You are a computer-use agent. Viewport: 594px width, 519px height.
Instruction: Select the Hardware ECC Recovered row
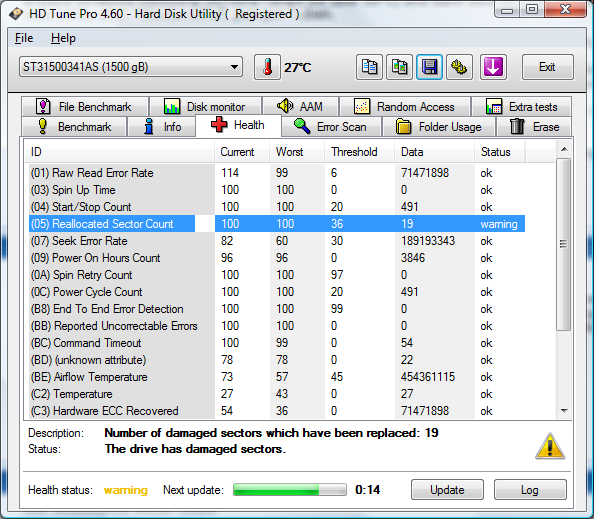tap(277, 411)
